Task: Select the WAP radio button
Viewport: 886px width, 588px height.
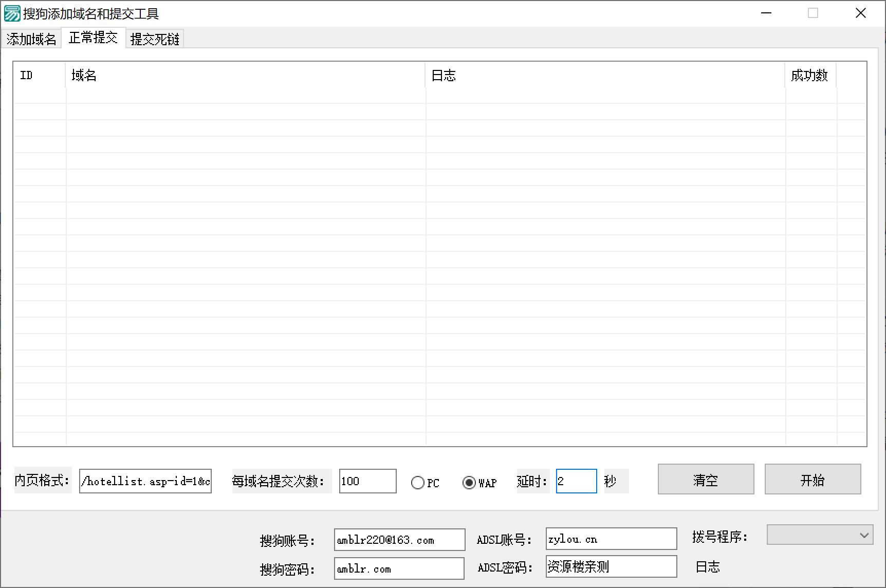Action: [x=469, y=482]
